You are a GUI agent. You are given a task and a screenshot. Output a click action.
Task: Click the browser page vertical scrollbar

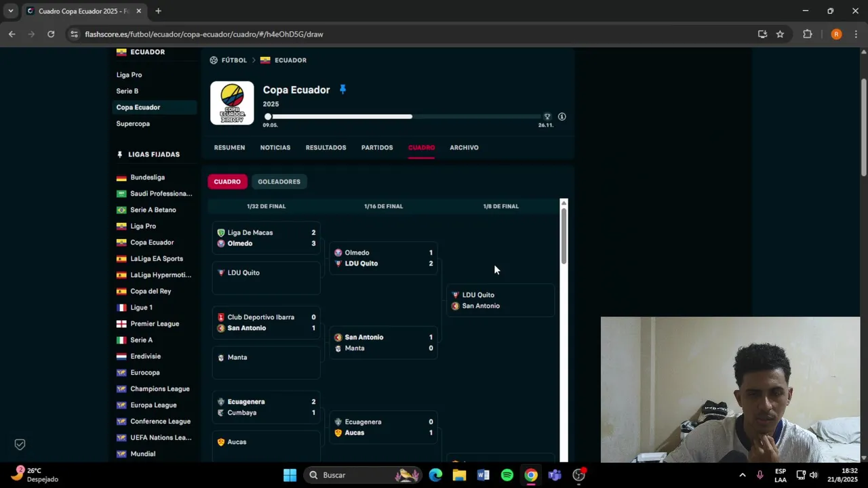pos(863,127)
